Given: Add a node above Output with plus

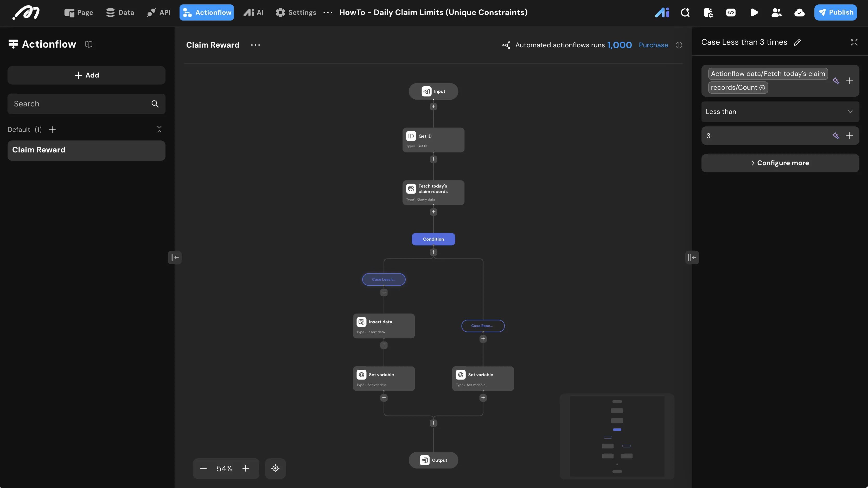Looking at the screenshot, I should 433,423.
